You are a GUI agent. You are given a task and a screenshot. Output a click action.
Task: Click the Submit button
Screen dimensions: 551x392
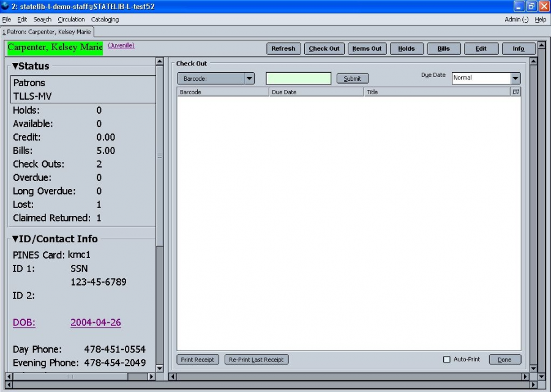353,78
